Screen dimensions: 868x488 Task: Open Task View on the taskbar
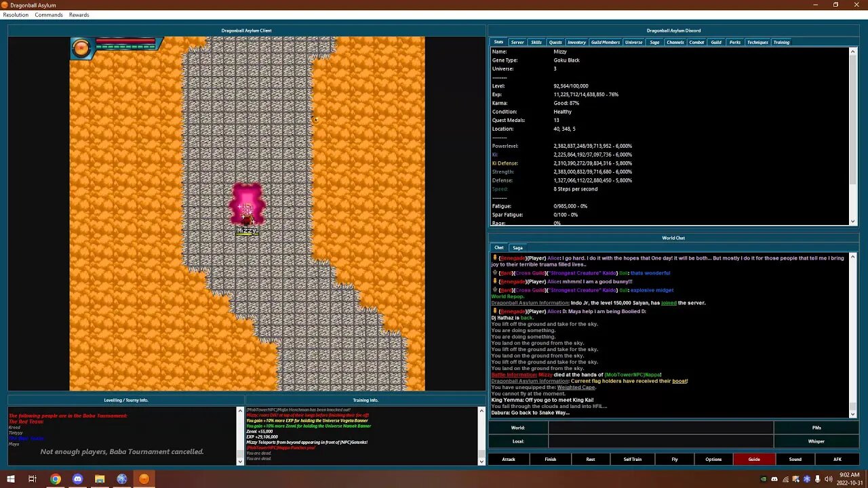(32, 479)
